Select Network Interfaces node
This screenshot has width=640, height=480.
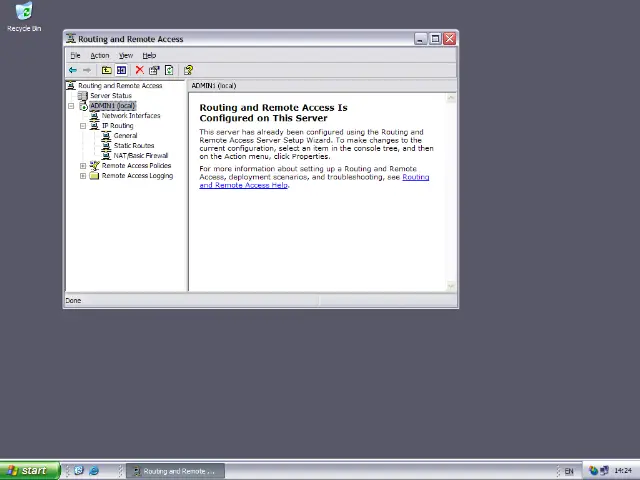tap(130, 116)
